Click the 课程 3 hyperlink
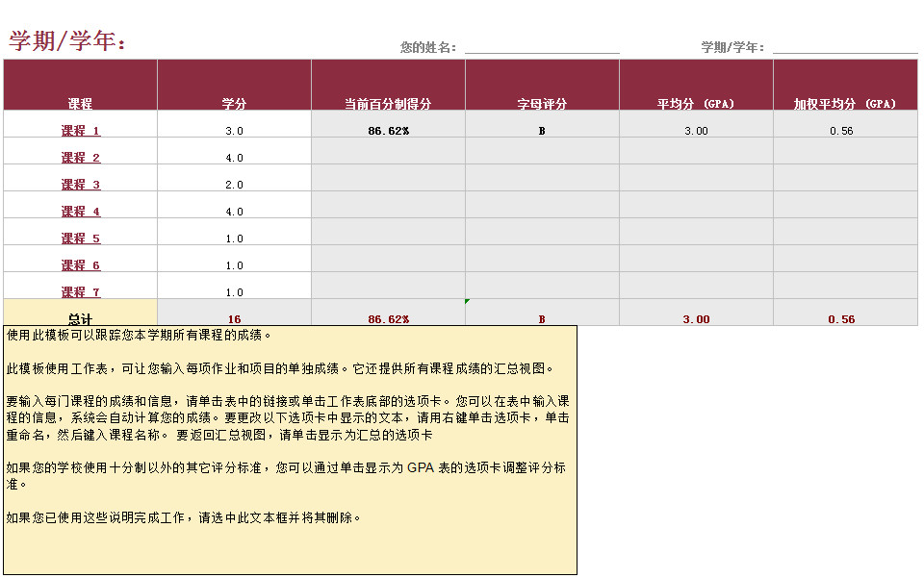 (80, 185)
